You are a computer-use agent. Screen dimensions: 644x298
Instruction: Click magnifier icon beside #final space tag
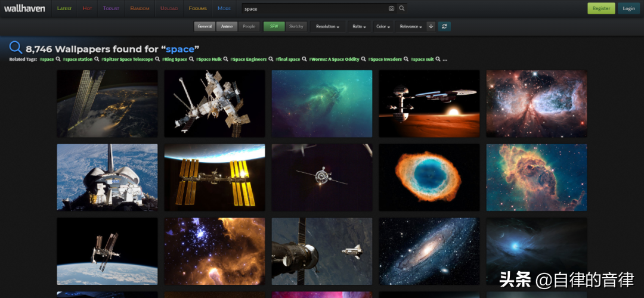(x=304, y=59)
